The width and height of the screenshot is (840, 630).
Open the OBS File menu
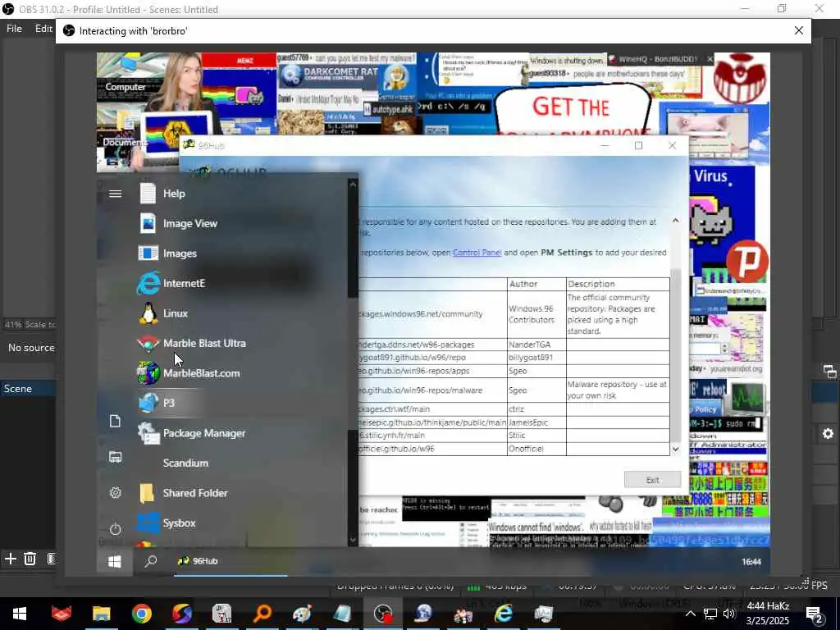click(14, 29)
